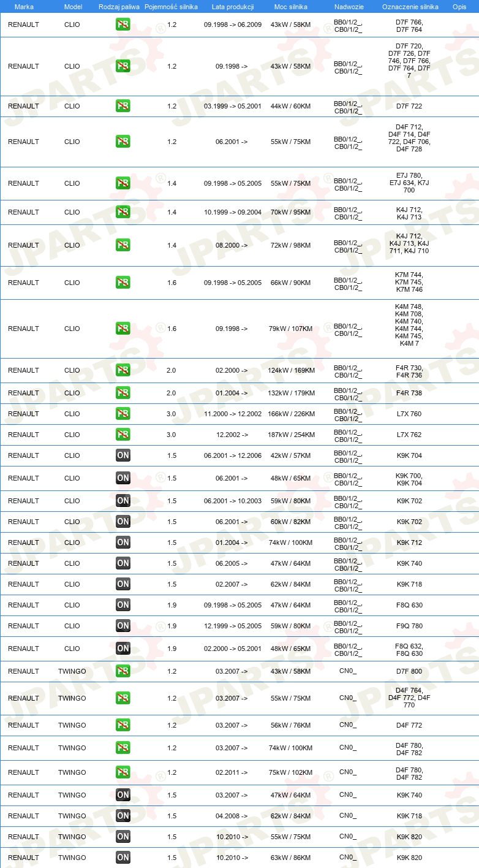Click petrol icon in Clio 124kW / 169KM row
The width and height of the screenshot is (479, 868).
click(123, 370)
